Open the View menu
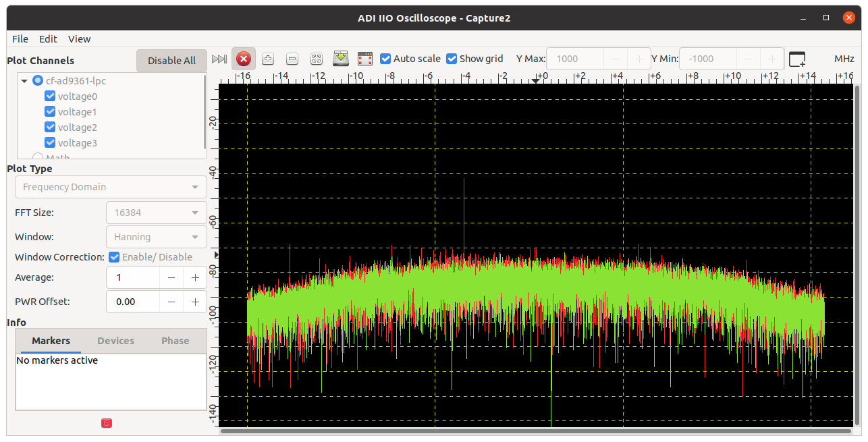The width and height of the screenshot is (868, 442). [x=79, y=39]
